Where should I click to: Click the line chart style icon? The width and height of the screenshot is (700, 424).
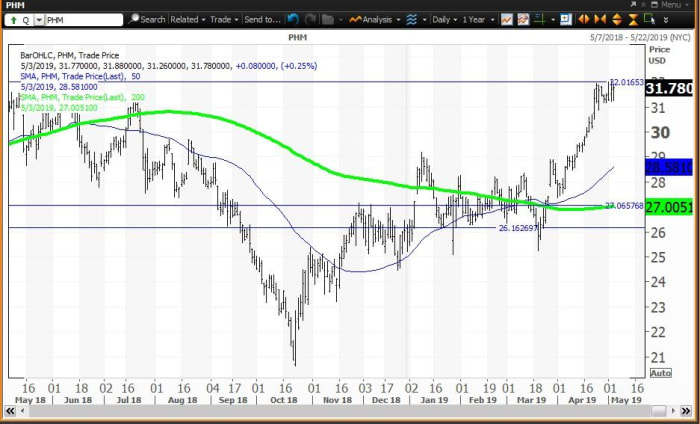507,19
